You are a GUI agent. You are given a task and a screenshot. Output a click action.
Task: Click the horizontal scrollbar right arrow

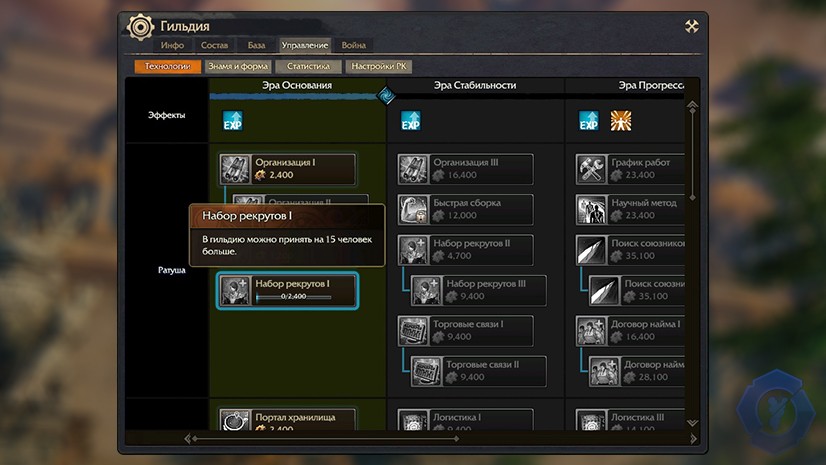tap(693, 439)
